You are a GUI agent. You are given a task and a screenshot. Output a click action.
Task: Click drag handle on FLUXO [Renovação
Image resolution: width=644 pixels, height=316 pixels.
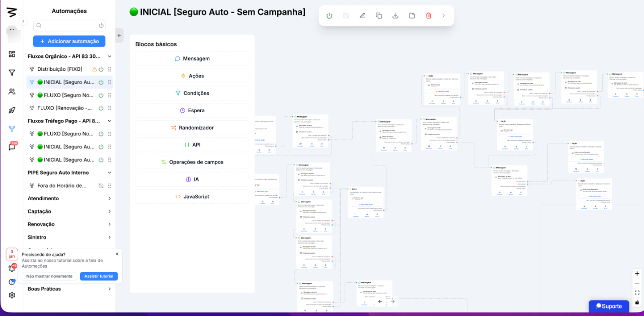pos(109,108)
